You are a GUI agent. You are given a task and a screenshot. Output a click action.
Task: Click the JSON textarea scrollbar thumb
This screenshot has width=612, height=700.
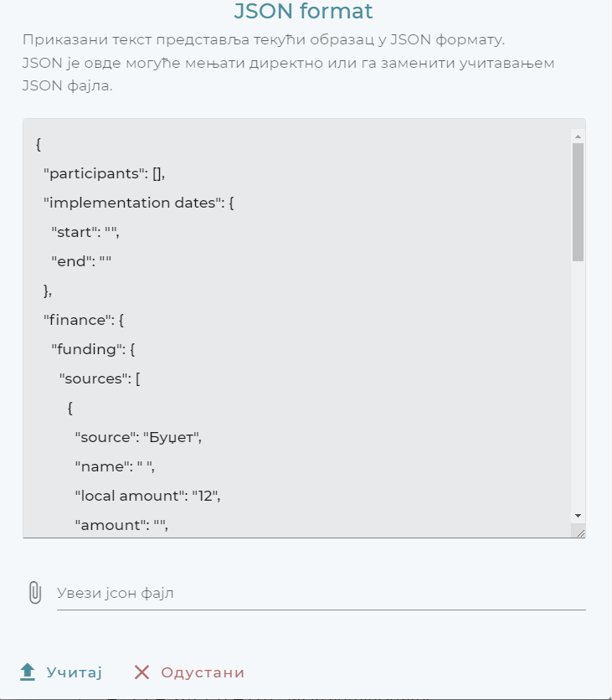(578, 201)
